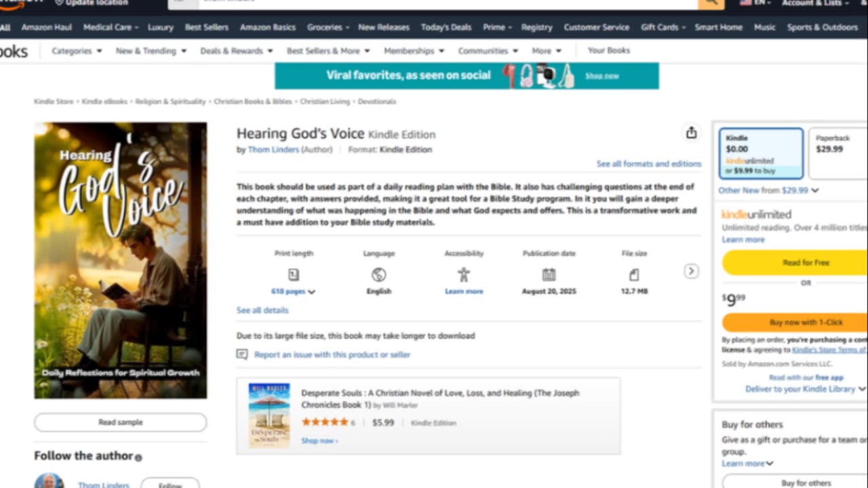Open See all formats and editions
This screenshot has width=868, height=488.
(x=648, y=164)
